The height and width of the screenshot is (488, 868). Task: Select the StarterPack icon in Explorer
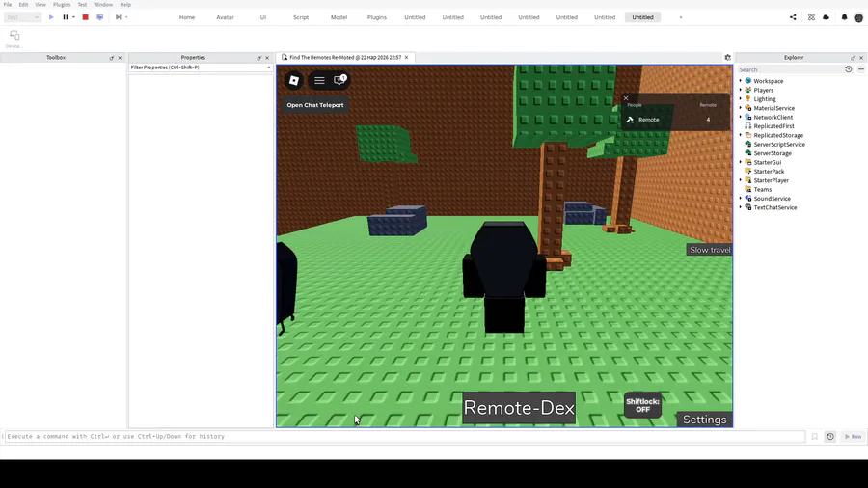point(747,171)
